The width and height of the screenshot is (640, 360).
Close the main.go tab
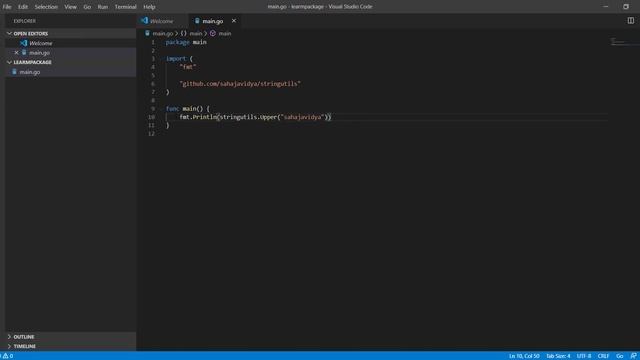coord(234,21)
